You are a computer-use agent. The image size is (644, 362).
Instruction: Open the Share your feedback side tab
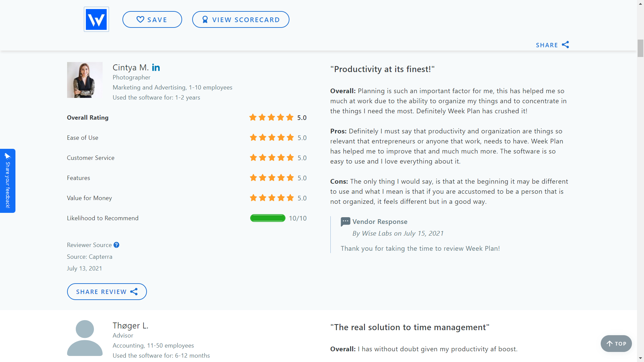tap(8, 181)
